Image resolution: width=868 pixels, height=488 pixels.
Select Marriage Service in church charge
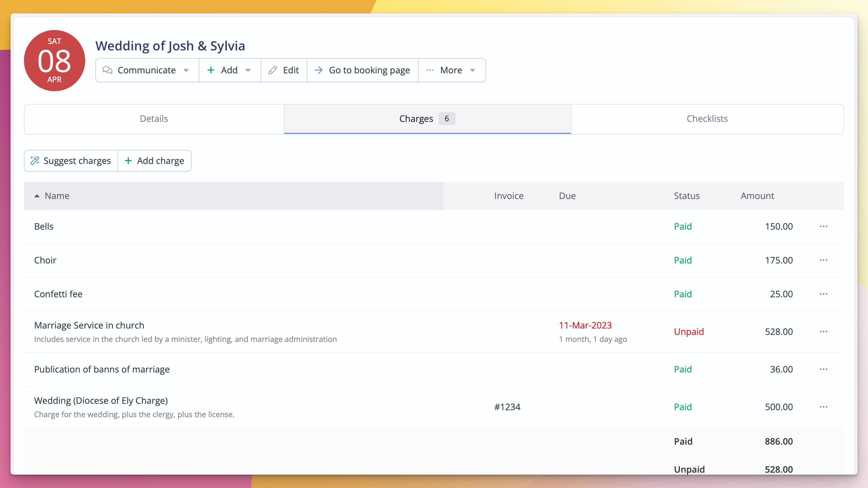click(89, 325)
